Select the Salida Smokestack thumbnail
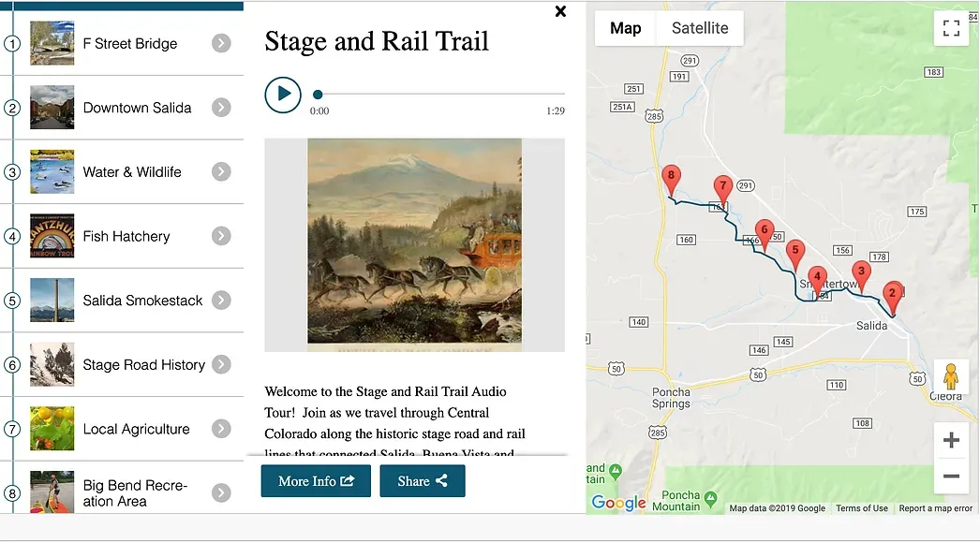 (52, 301)
